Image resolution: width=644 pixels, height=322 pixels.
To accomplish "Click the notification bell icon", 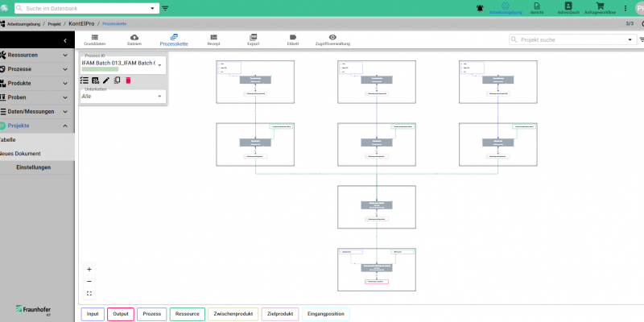I will [481, 7].
